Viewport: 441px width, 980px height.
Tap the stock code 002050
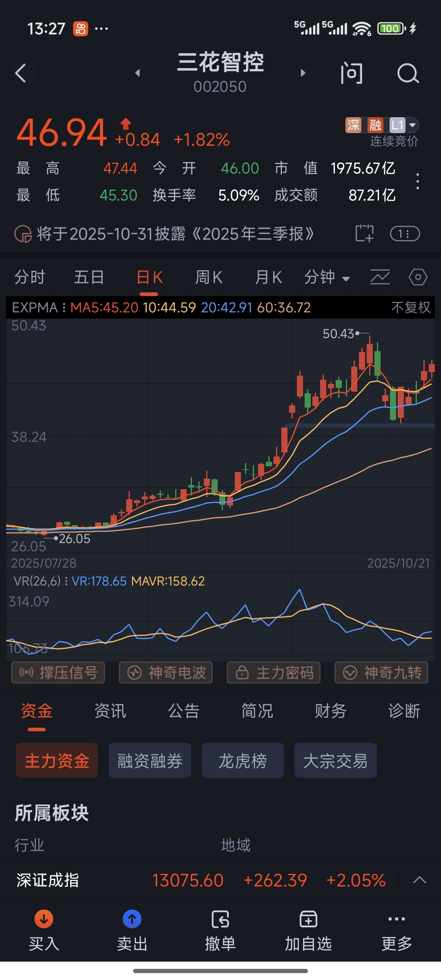pyautogui.click(x=220, y=87)
